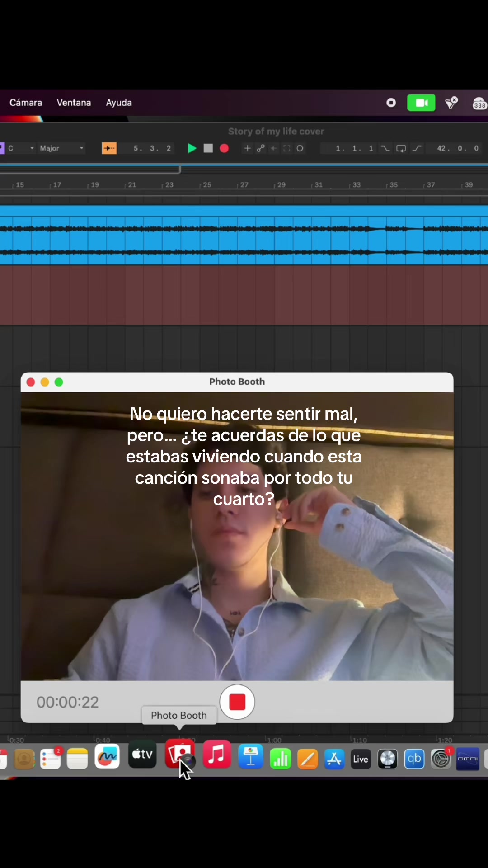The height and width of the screenshot is (868, 488).
Task: Stop the Photo Booth video recording
Action: 237,702
